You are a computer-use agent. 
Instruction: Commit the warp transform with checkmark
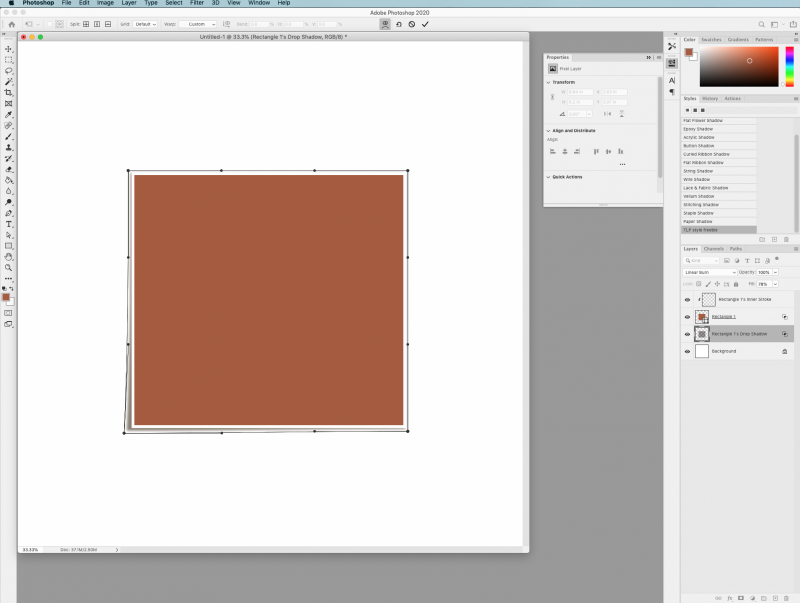click(x=425, y=24)
